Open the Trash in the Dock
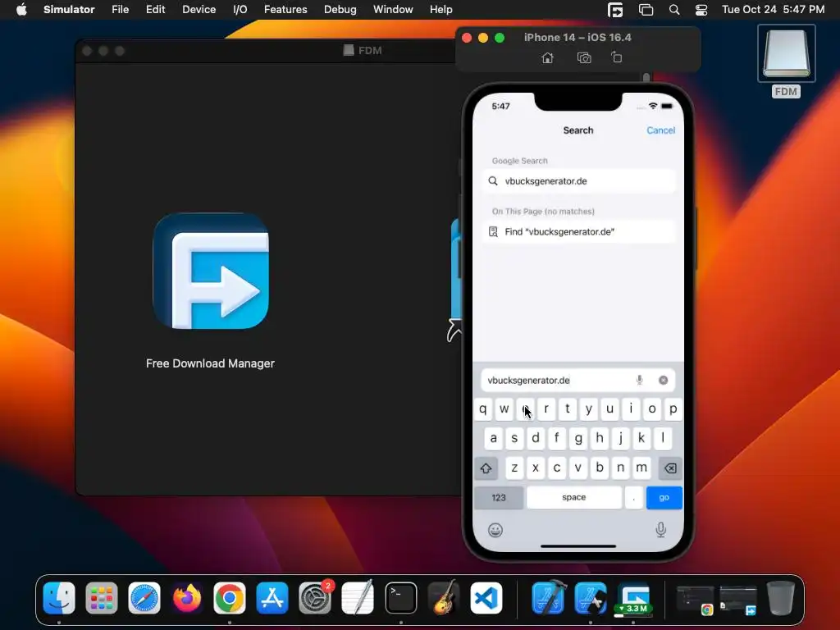840x630 pixels. pos(781,598)
